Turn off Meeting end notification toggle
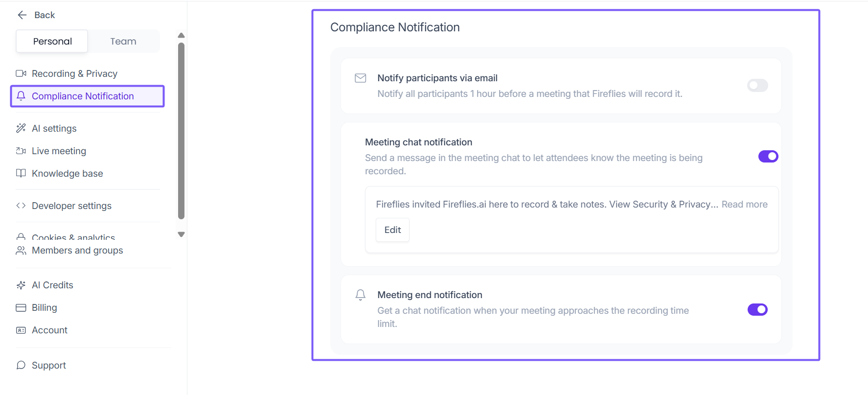The height and width of the screenshot is (395, 868). 757,310
